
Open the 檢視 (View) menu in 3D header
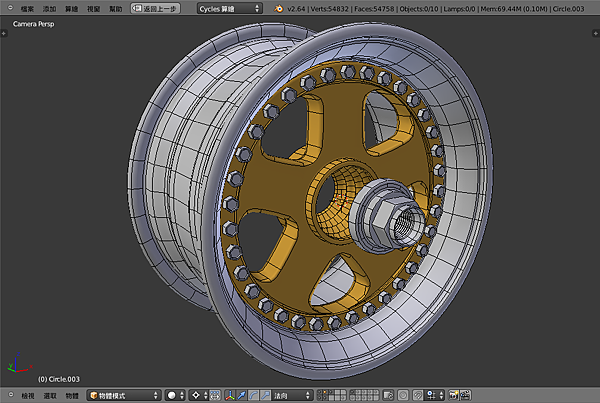pyautogui.click(x=28, y=395)
